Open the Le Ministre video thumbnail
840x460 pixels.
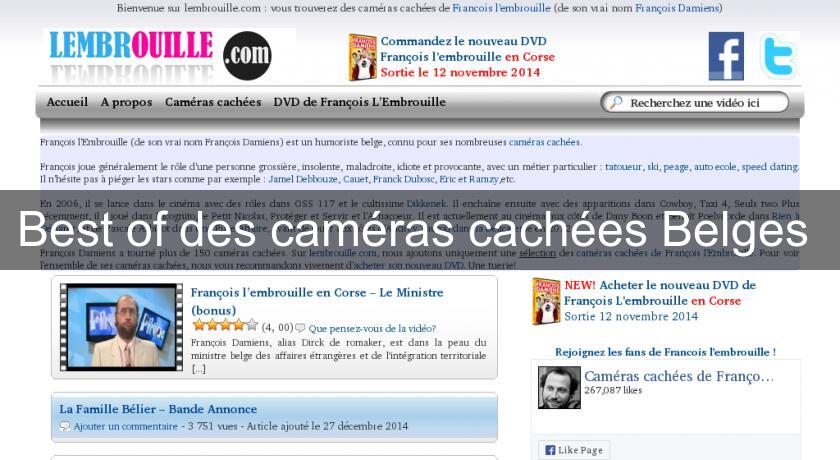(x=121, y=327)
